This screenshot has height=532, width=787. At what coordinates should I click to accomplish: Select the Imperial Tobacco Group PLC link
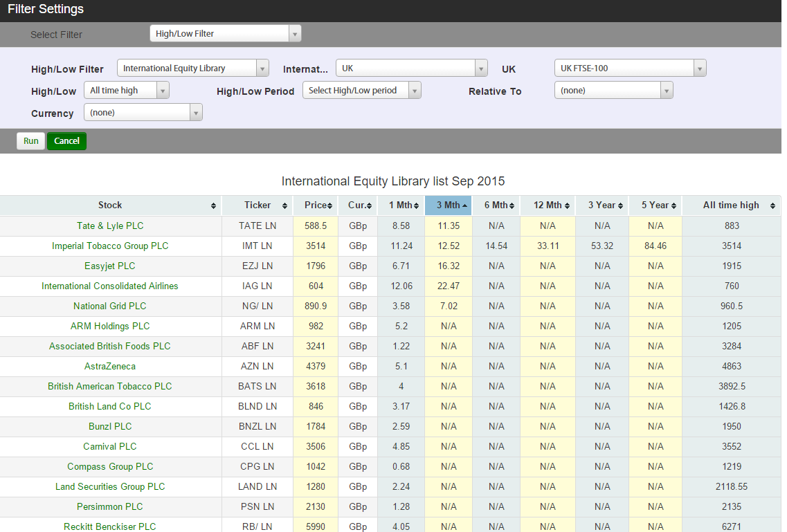(110, 246)
